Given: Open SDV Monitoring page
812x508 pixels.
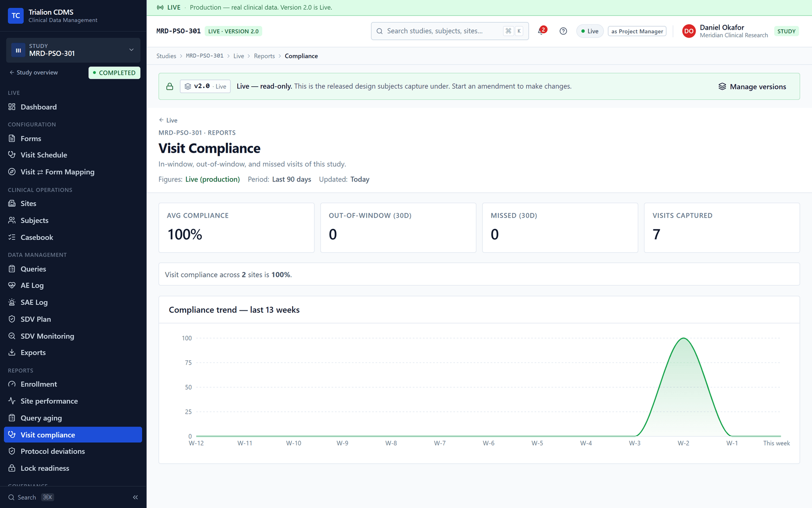Looking at the screenshot, I should click(x=73, y=336).
